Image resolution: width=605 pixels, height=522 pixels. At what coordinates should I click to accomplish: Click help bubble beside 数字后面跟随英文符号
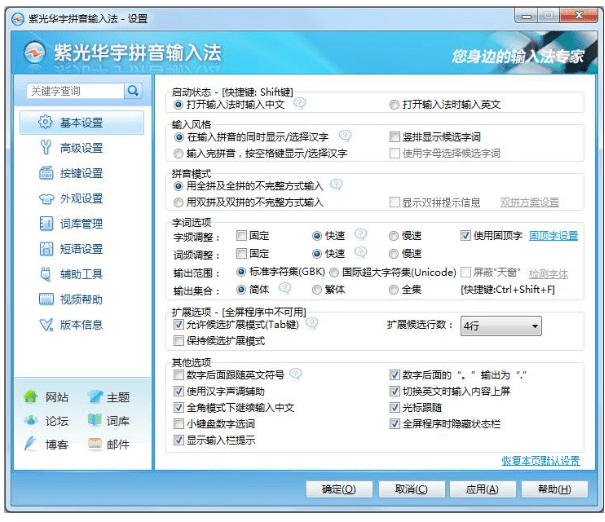(x=296, y=373)
